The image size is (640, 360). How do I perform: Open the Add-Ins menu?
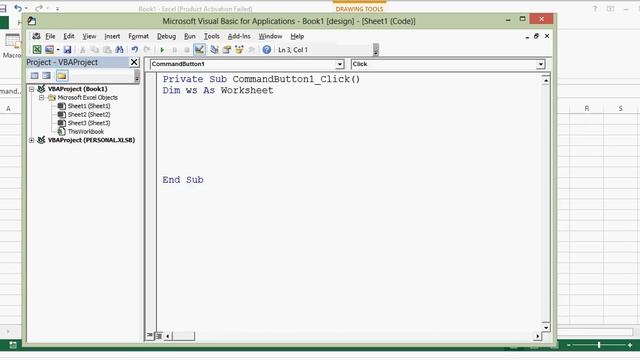239,36
